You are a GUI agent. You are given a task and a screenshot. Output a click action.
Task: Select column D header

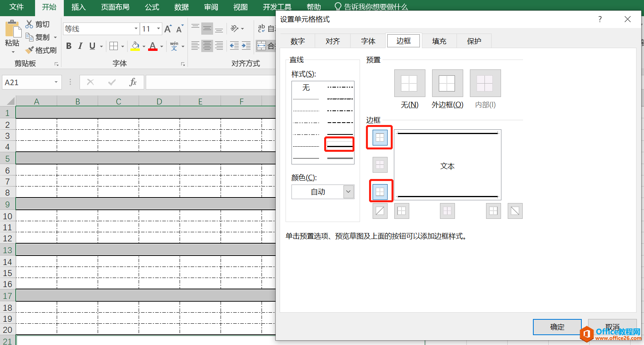[159, 101]
